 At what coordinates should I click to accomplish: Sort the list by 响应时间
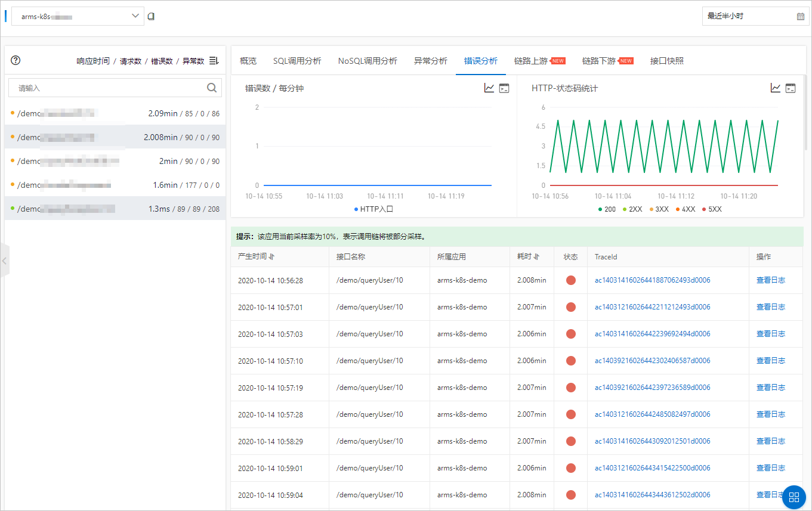click(x=93, y=61)
